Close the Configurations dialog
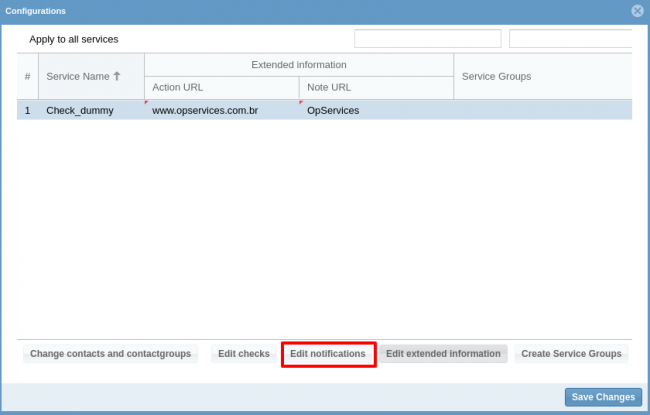The width and height of the screenshot is (650, 415). (x=637, y=10)
